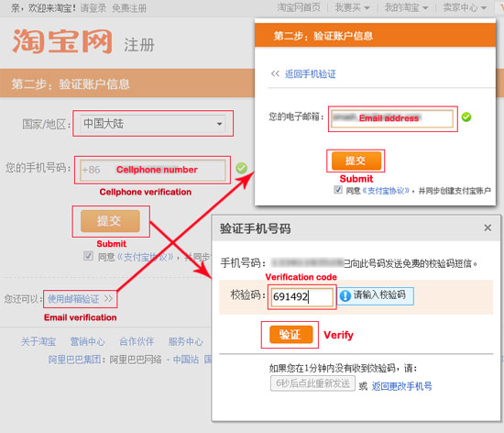Click the 返回更改手机号 link

click(401, 385)
